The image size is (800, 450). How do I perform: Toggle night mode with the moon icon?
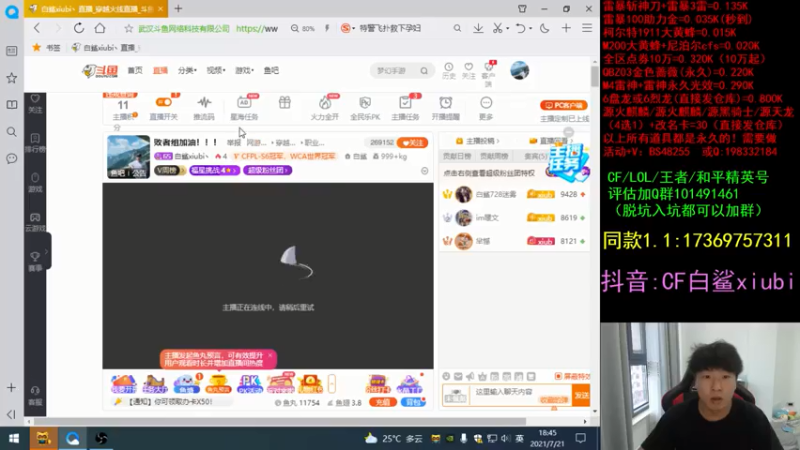click(544, 28)
